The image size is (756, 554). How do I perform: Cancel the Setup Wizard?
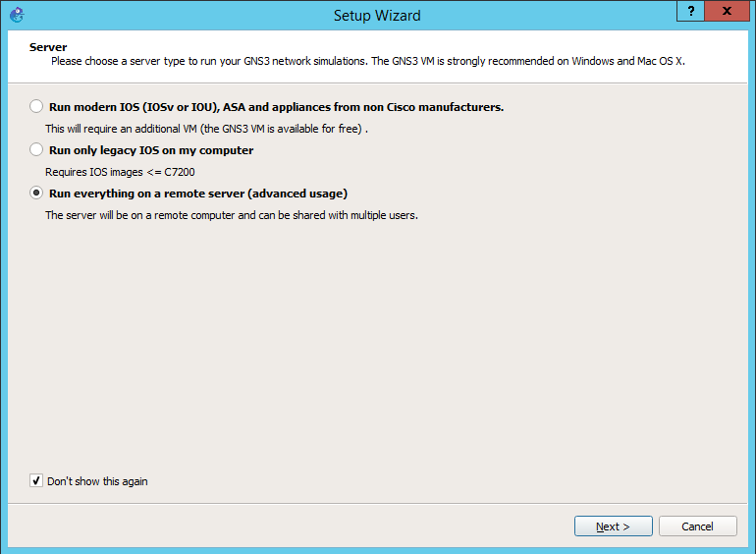point(698,526)
